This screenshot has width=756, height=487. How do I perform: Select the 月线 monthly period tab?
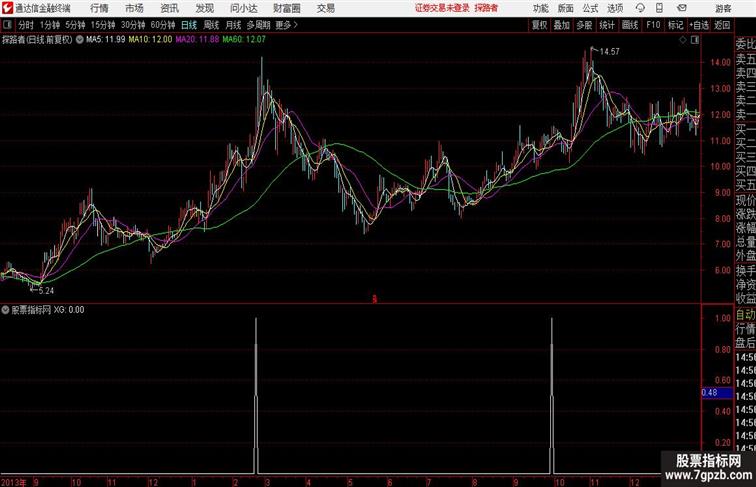(233, 25)
